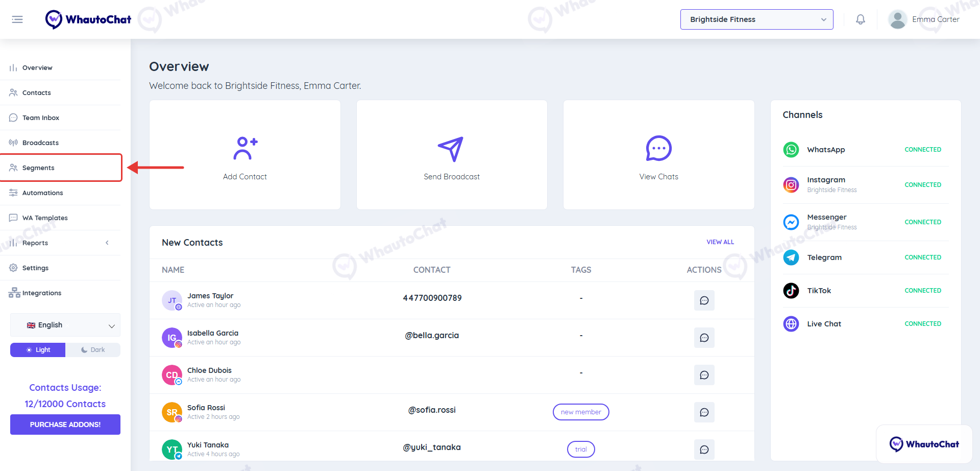980x471 pixels.
Task: Go to Overview in sidebar
Action: coord(60,67)
